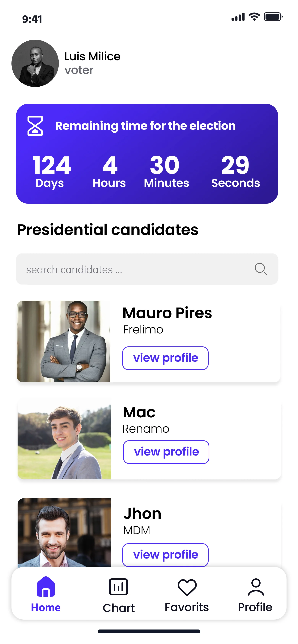Tap the hourglass icon in countdown card
298x644 pixels.
(x=35, y=126)
